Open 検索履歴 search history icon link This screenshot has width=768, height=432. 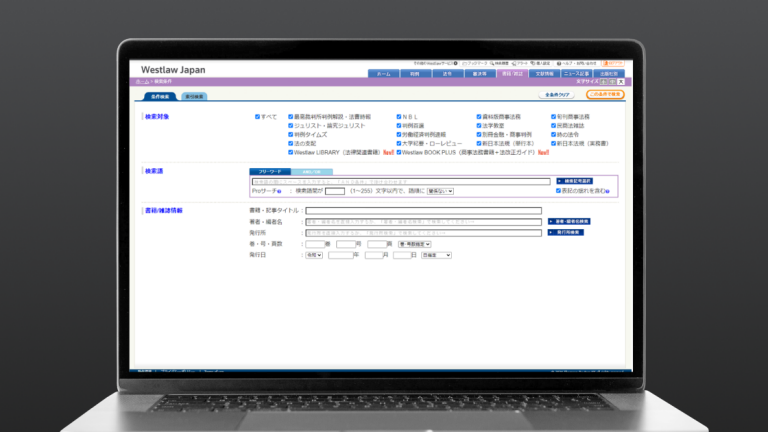499,63
